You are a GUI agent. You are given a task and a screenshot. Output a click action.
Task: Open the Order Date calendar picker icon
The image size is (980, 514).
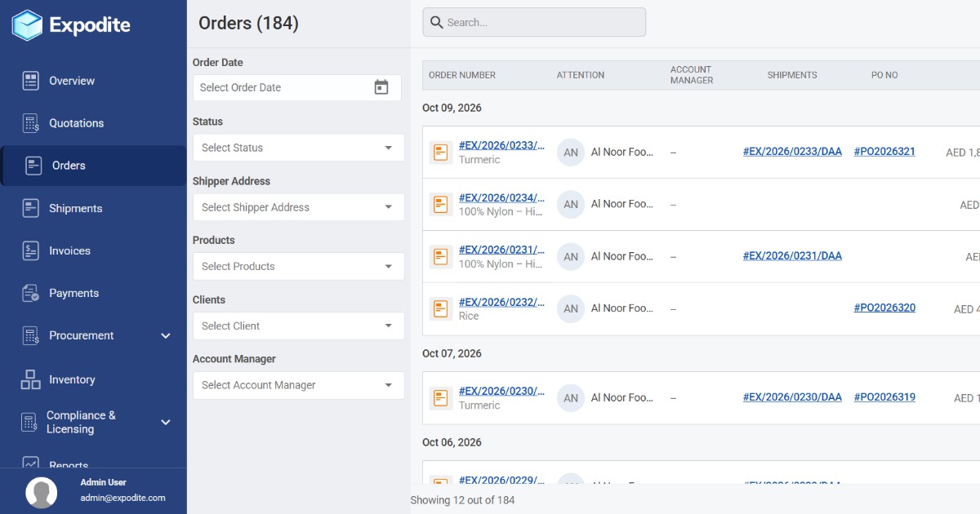(x=381, y=87)
